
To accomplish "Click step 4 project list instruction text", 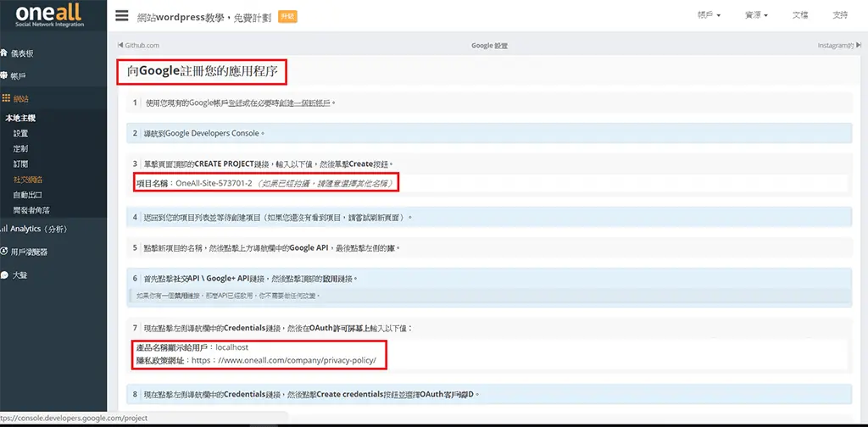I will pos(278,218).
